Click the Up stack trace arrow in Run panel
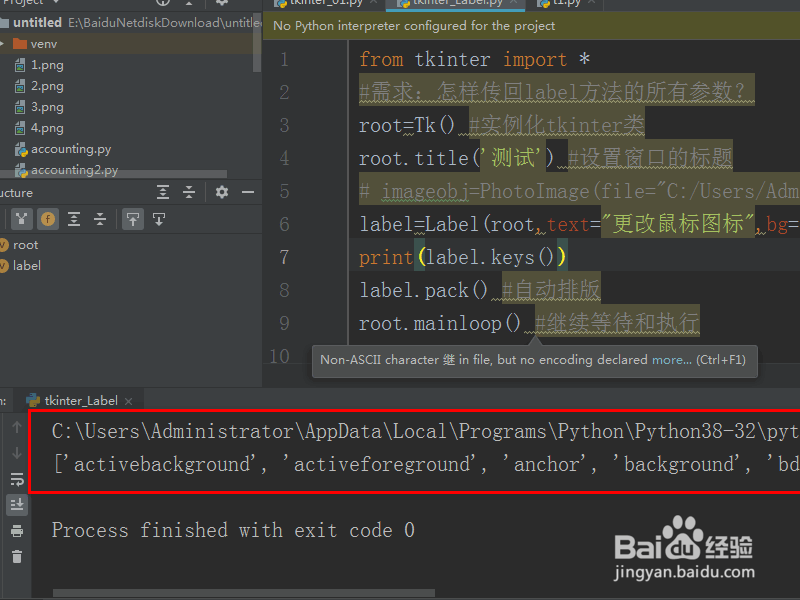Image resolution: width=800 pixels, height=600 pixels. point(16,427)
